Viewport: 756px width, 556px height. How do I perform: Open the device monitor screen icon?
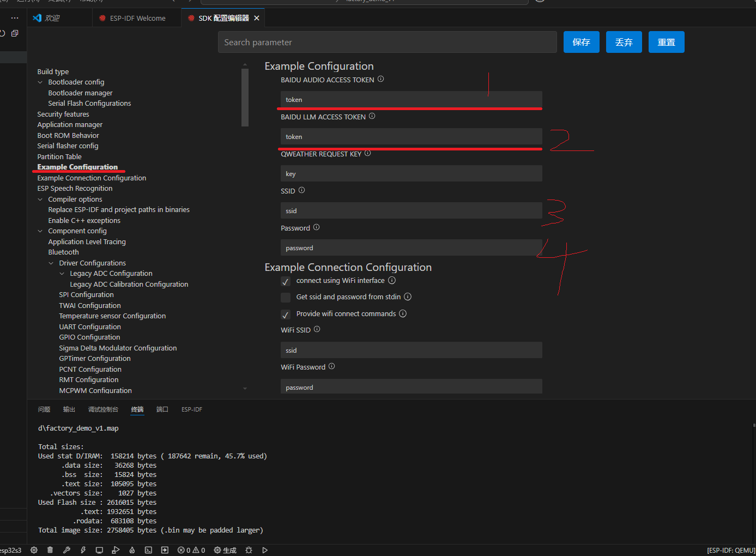click(99, 550)
